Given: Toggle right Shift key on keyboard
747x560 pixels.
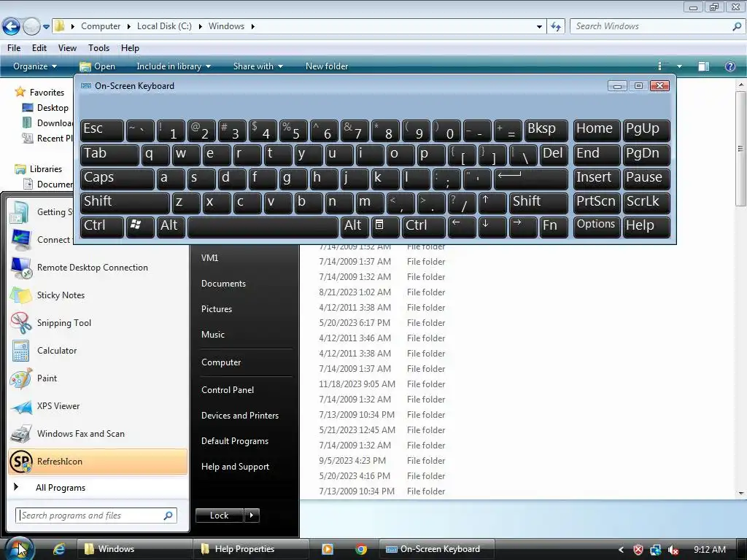Looking at the screenshot, I should [538, 203].
